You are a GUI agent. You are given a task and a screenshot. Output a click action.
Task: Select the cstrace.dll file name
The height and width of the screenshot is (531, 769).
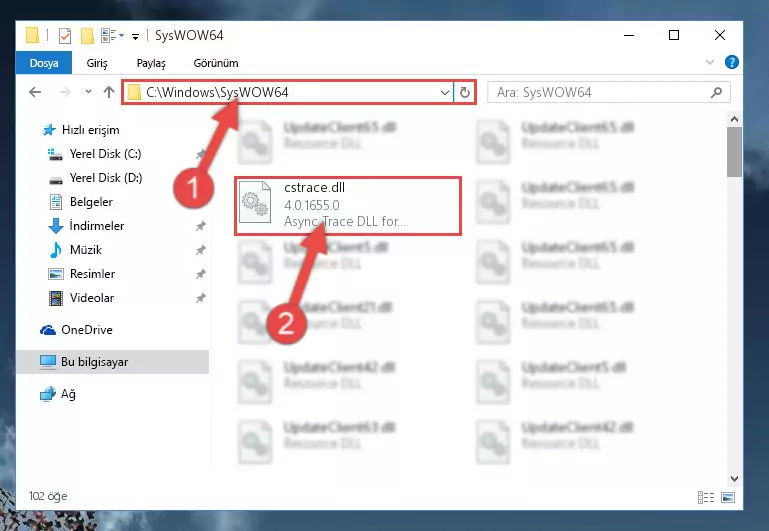[x=314, y=188]
